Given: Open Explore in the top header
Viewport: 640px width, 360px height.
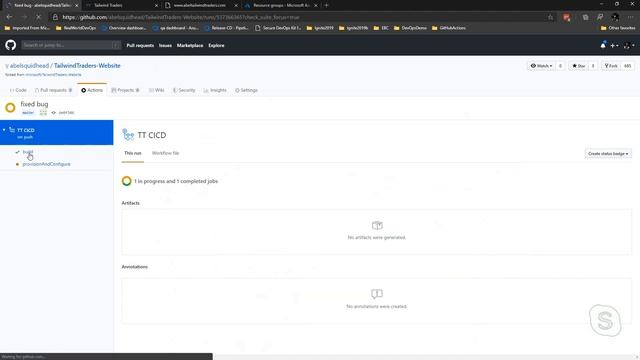Looking at the screenshot, I should (216, 45).
